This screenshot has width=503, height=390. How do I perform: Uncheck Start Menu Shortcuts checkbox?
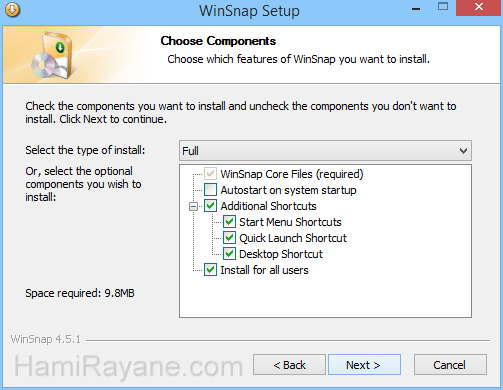coord(229,222)
